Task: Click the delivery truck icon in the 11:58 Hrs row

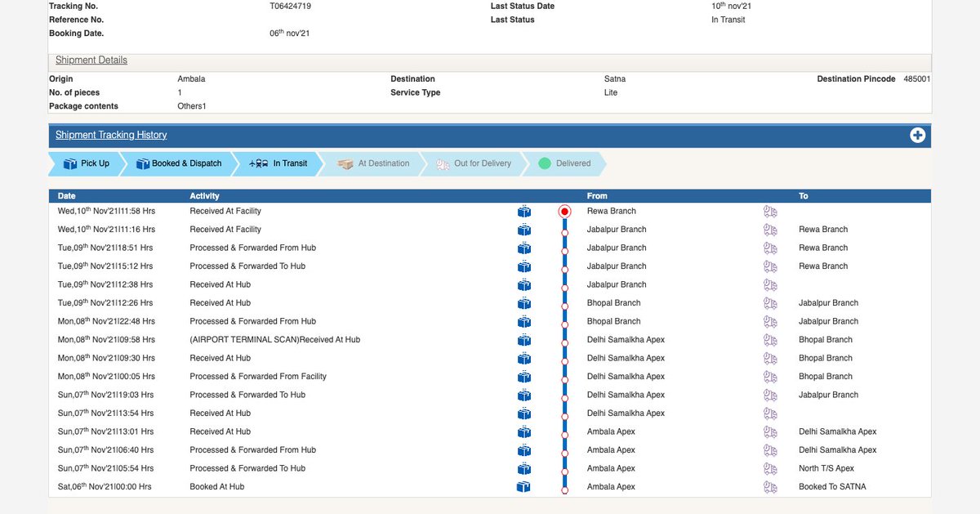Action: coord(770,212)
